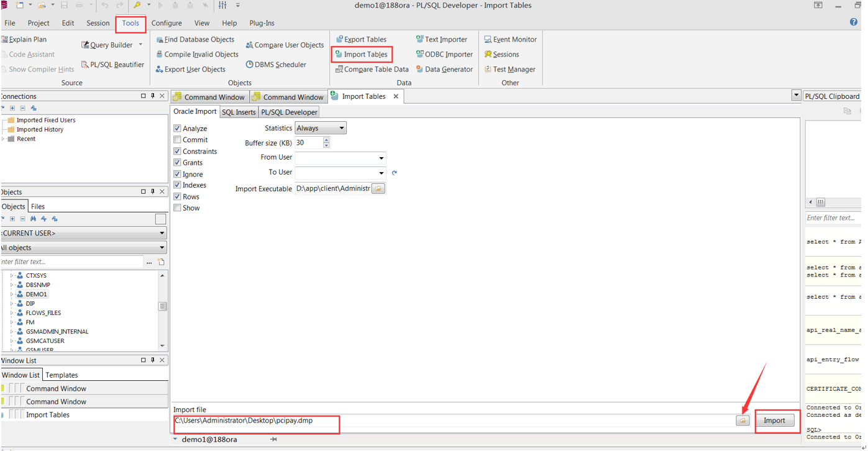Expand the DEMO1 user node

coord(12,294)
